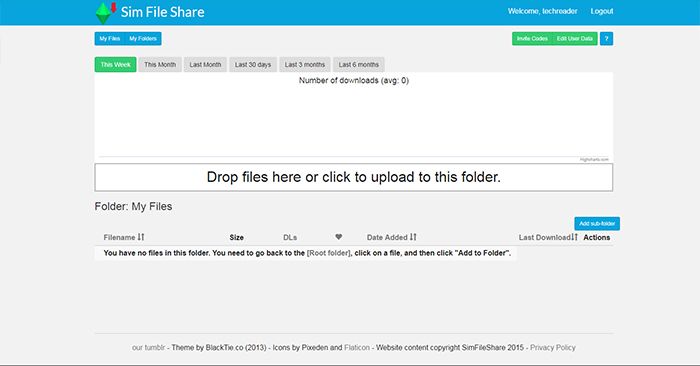This screenshot has width=700, height=366.
Task: Select the This Week tab
Action: click(116, 65)
